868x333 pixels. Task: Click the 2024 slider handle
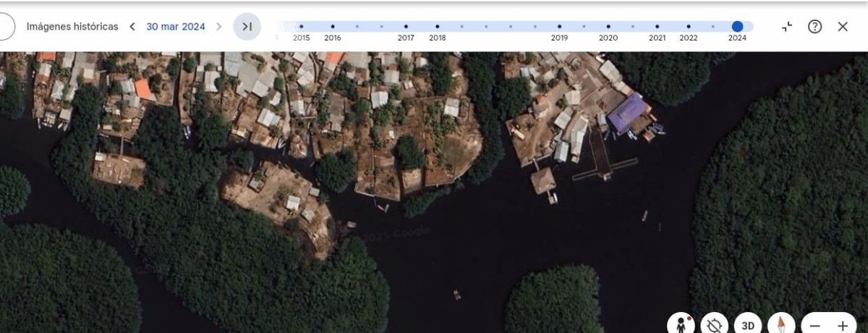click(737, 27)
